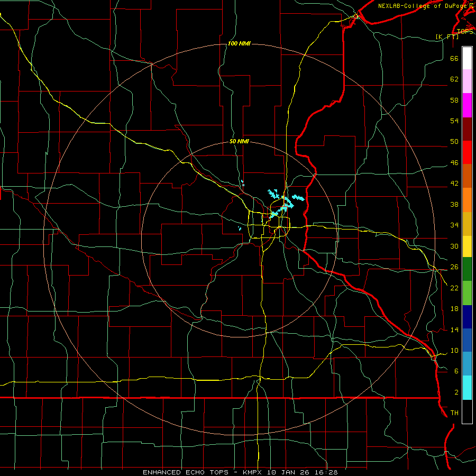Click the "18" legend value
This screenshot has height=476, width=476.
click(x=454, y=309)
